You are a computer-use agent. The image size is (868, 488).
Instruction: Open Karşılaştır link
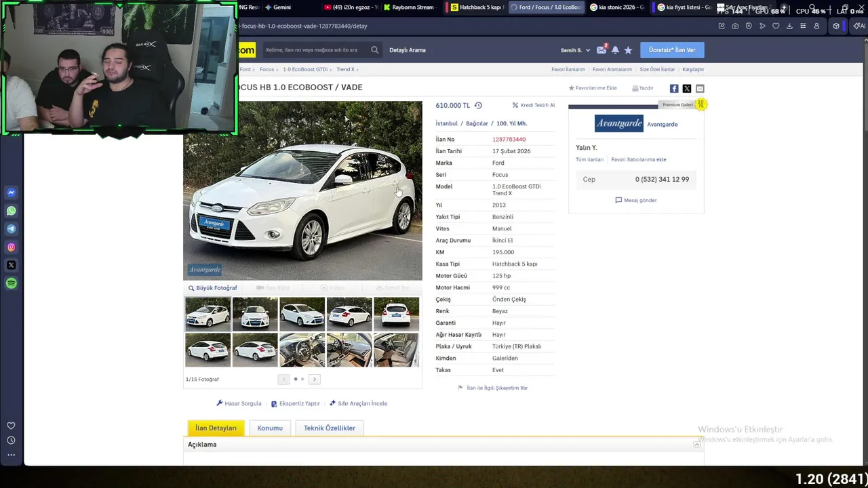coord(693,69)
